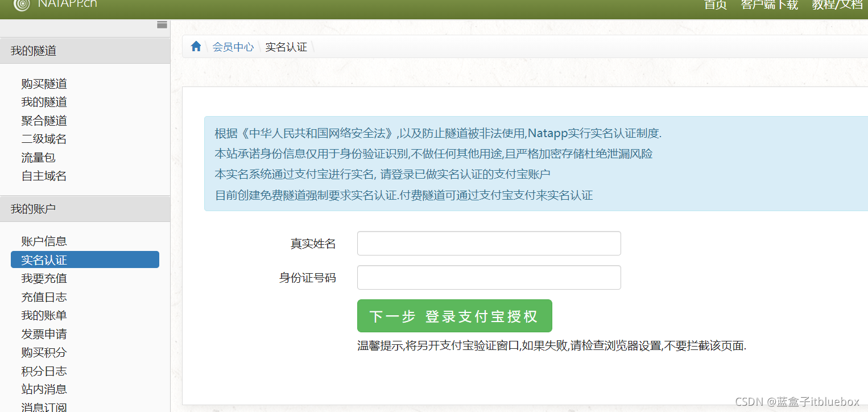Image resolution: width=868 pixels, height=412 pixels.
Task: Go to 购买隧道 in the sidebar
Action: [44, 84]
